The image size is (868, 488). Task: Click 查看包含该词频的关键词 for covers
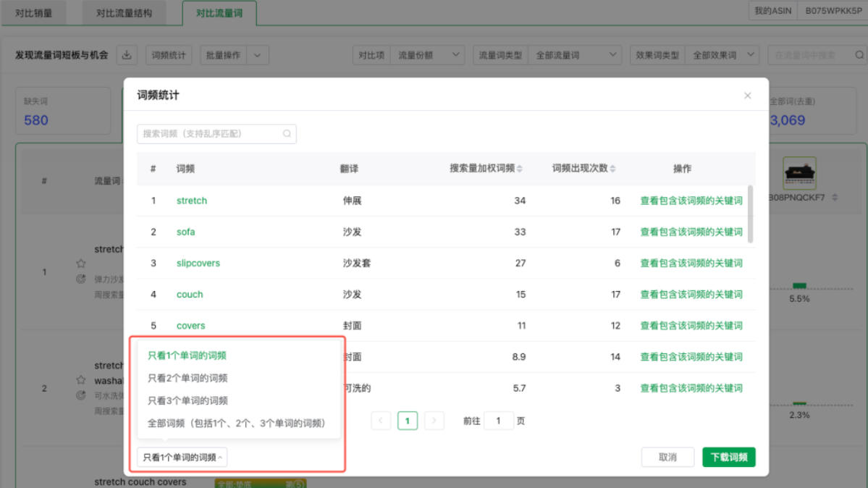coord(691,326)
